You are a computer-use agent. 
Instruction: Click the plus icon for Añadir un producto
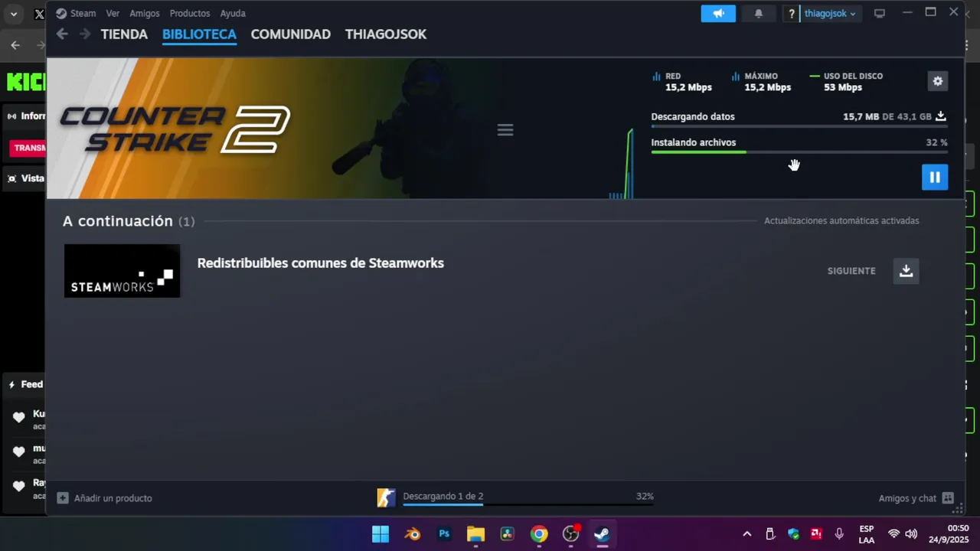tap(63, 498)
